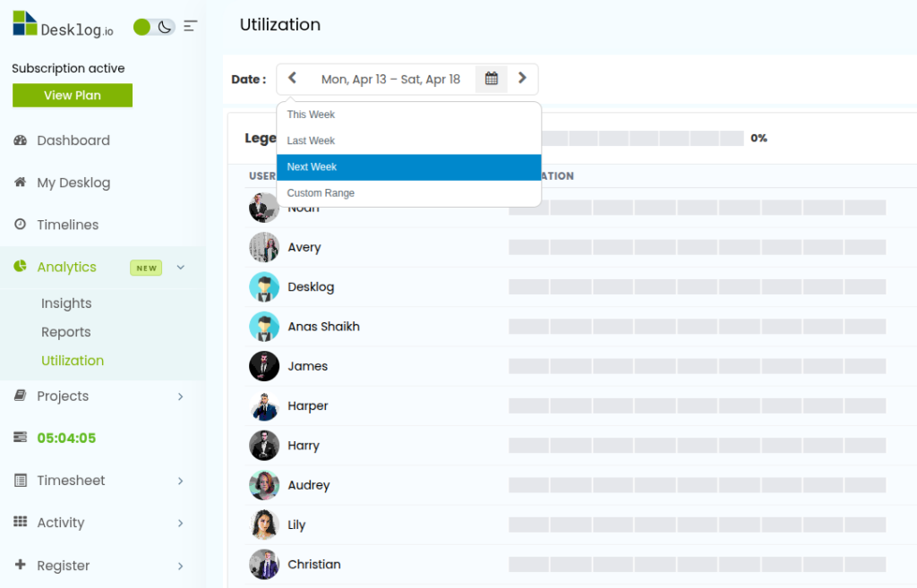Open Dashboard from the sidebar
The width and height of the screenshot is (917, 588).
(x=73, y=141)
